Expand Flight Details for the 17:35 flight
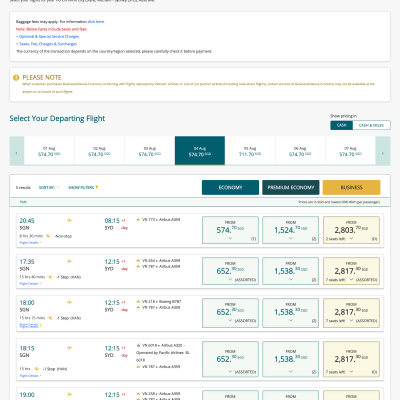 tap(30, 284)
